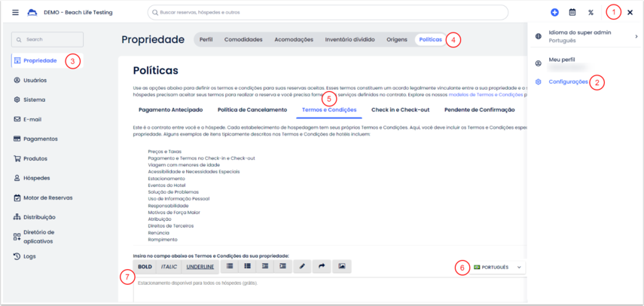Click the Políticas page heading
The height and width of the screenshot is (306, 644).
[x=156, y=71]
